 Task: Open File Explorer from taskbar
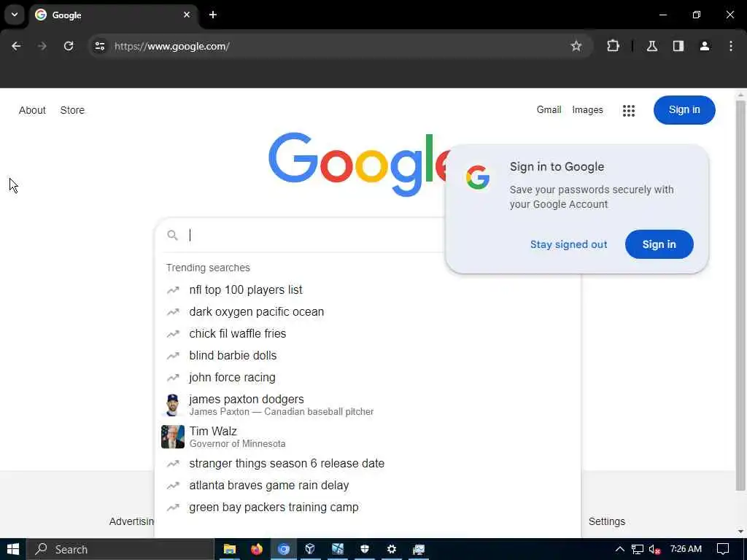click(x=230, y=549)
